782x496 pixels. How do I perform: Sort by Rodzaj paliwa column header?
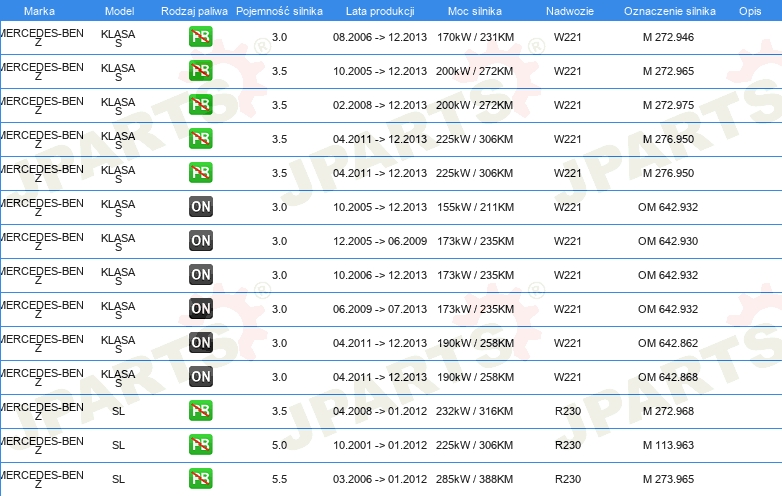click(x=194, y=11)
